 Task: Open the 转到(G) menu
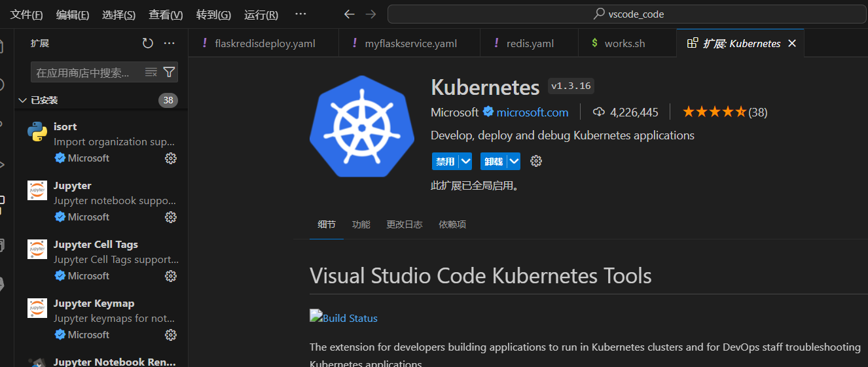pyautogui.click(x=213, y=14)
